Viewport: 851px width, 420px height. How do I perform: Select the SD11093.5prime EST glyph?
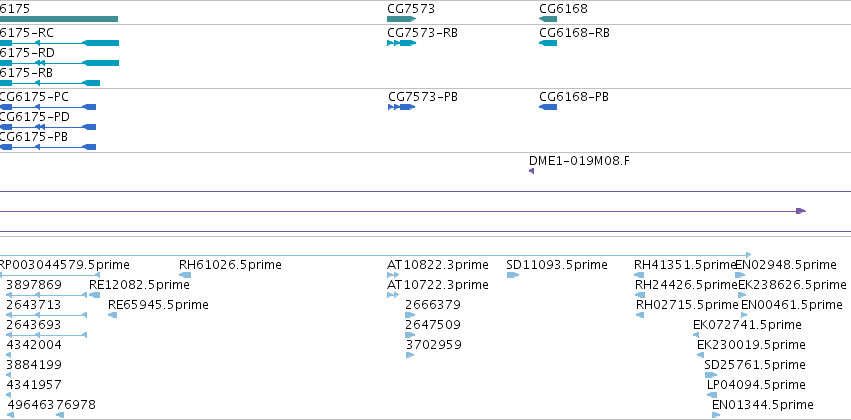pos(513,275)
